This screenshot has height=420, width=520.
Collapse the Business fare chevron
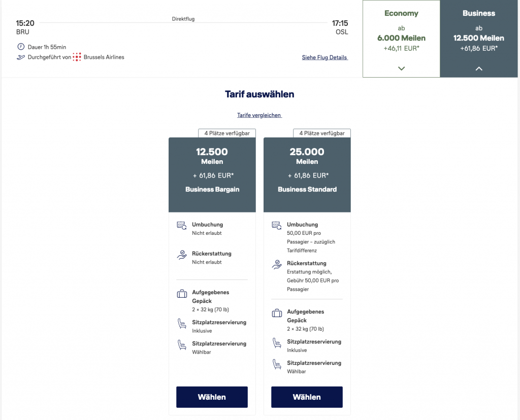(479, 68)
